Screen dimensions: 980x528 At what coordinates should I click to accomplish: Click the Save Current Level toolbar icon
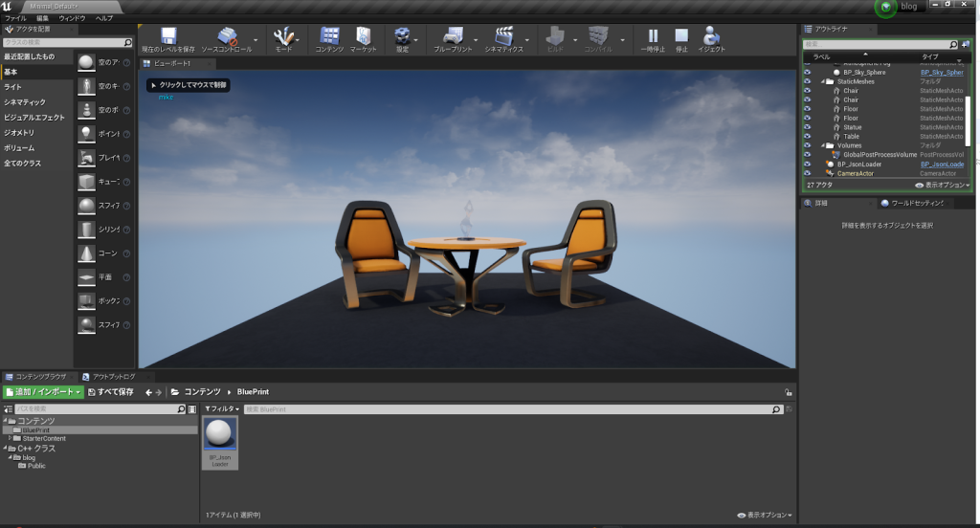[x=167, y=36]
